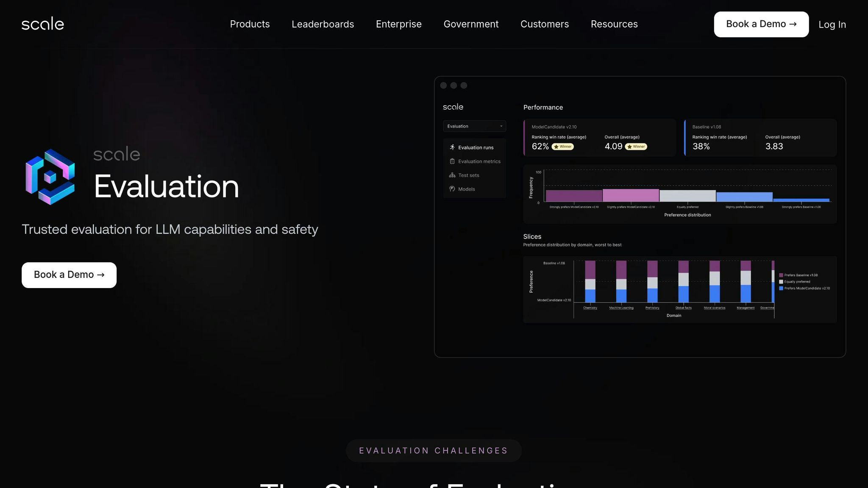
Task: Select Evaluation metrics in the sidebar
Action: [x=479, y=161]
